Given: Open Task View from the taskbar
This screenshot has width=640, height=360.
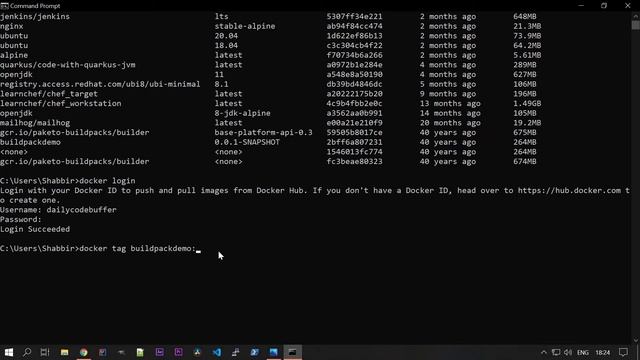Looking at the screenshot, I should [45, 352].
